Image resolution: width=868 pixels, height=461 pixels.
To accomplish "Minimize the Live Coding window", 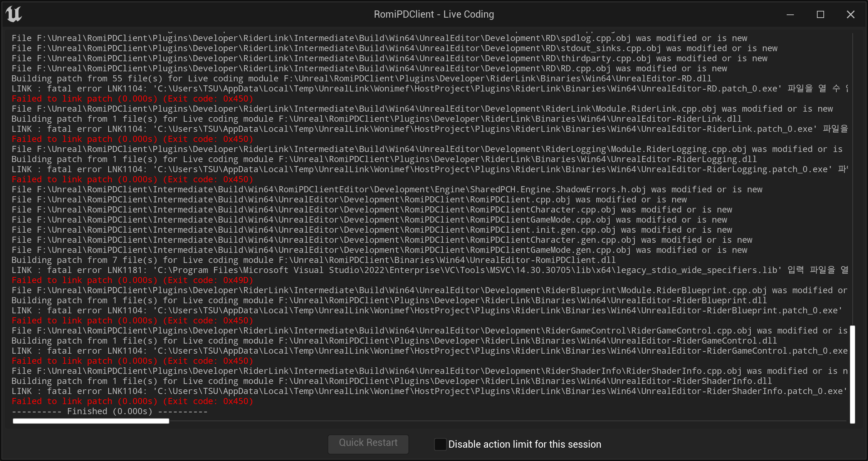I will [790, 14].
